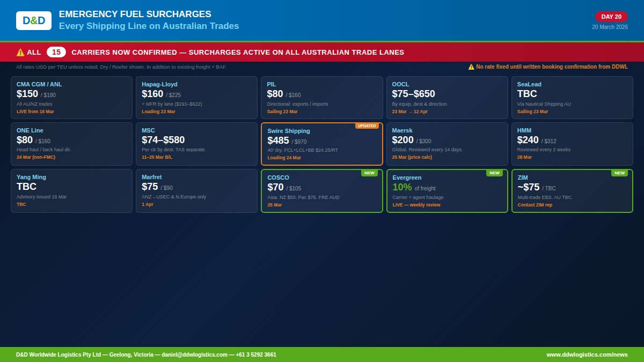
Task: Click the red DAY 20 badge
Action: tap(611, 17)
